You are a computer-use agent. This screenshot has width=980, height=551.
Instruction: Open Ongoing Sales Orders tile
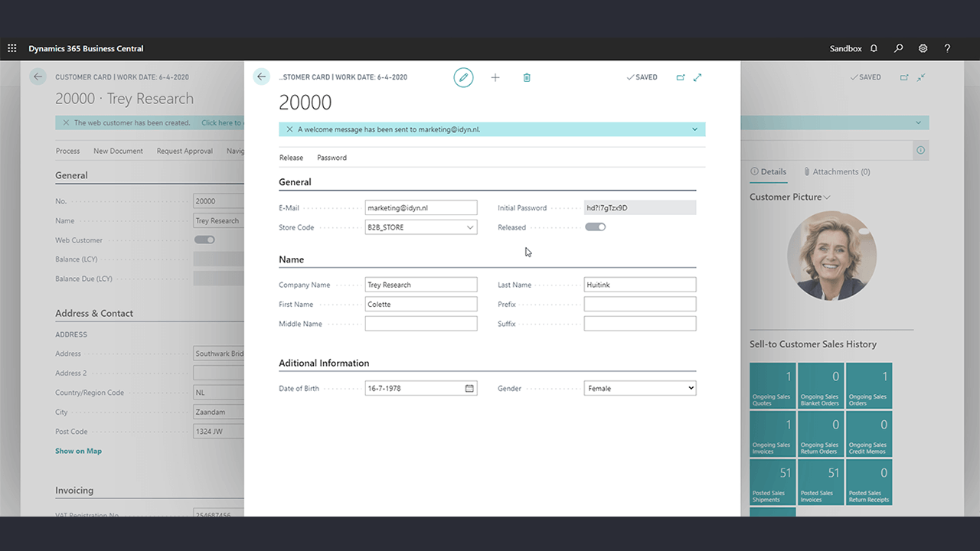coord(869,386)
